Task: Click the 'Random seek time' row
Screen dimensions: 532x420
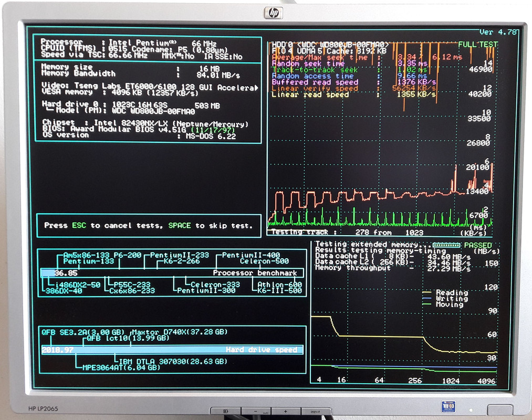Action: pyautogui.click(x=349, y=64)
